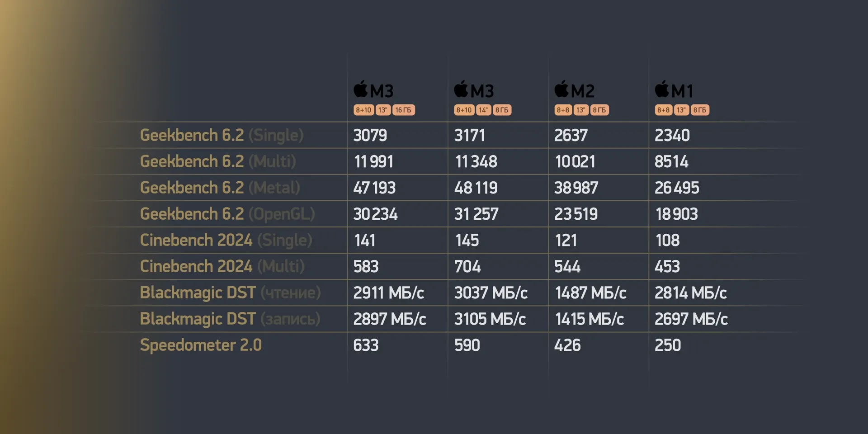Image resolution: width=868 pixels, height=434 pixels.
Task: Click the Apple logo above the 14" badge
Action: pos(461,89)
